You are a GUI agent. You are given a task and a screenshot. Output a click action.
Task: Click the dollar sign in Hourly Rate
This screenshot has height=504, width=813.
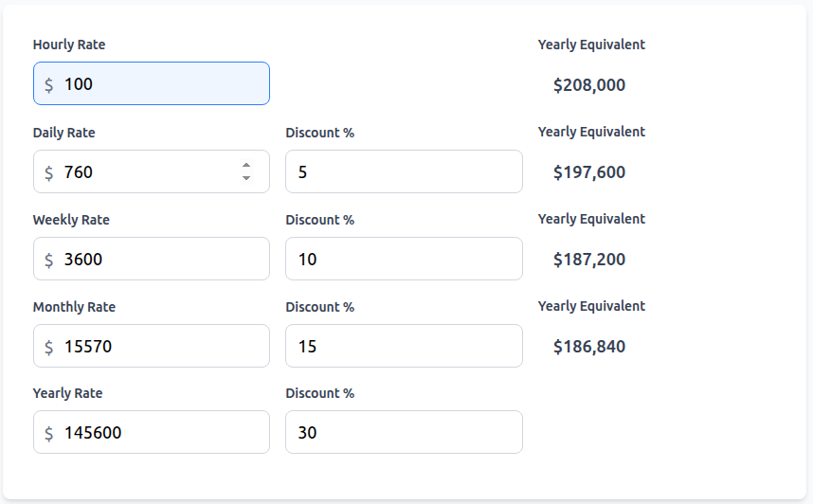pos(49,84)
